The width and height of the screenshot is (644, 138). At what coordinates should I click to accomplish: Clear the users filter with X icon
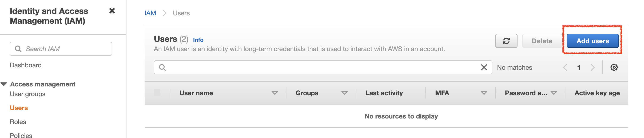click(484, 67)
